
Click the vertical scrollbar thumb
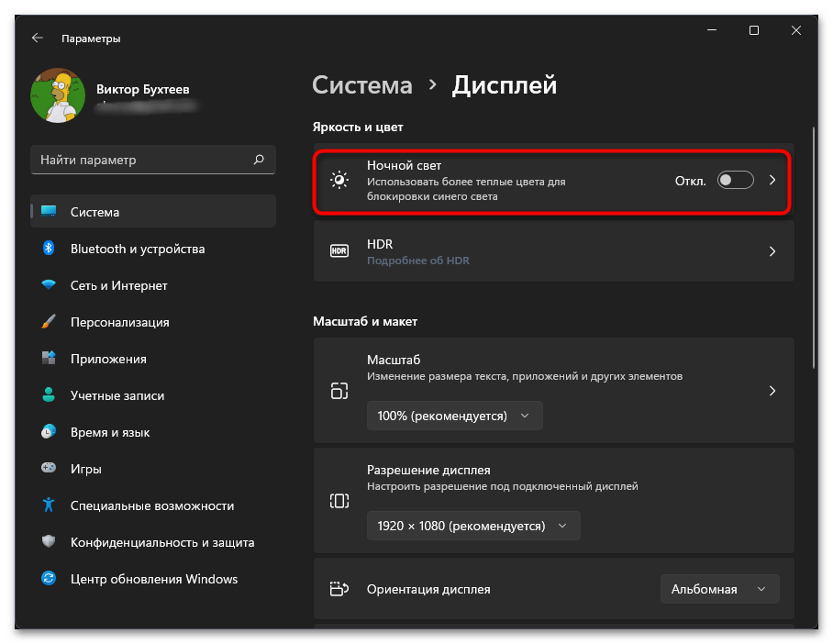point(814,247)
